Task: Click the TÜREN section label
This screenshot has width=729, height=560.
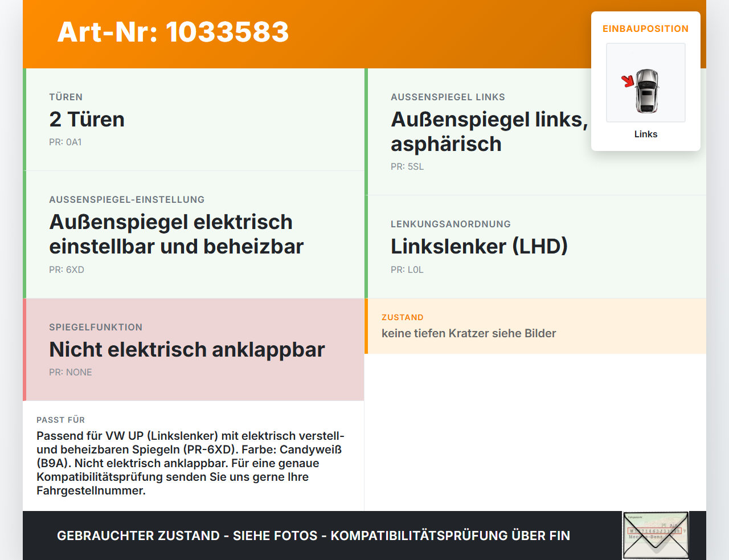Action: click(66, 97)
